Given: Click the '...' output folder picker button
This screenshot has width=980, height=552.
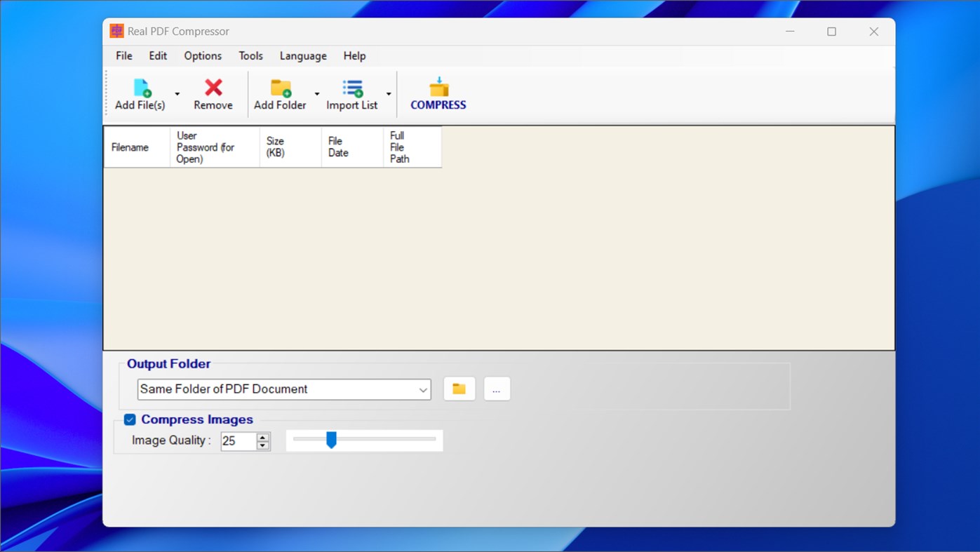Looking at the screenshot, I should tap(497, 389).
